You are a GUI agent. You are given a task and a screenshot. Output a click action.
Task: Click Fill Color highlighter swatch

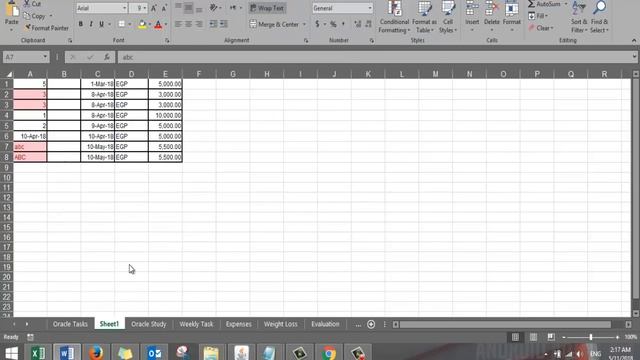click(142, 24)
